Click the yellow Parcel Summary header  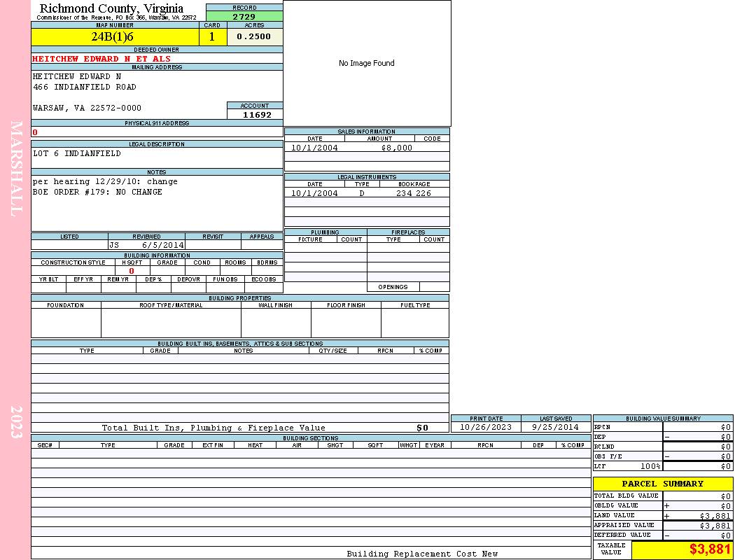coord(662,484)
